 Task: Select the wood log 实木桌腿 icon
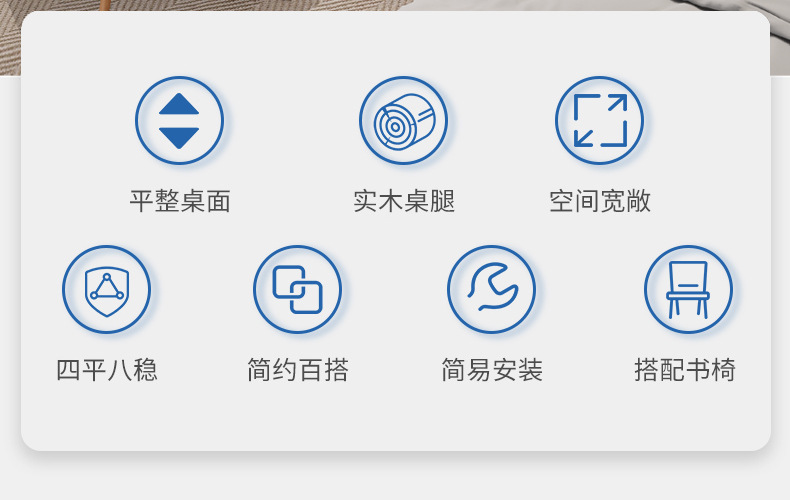tap(403, 121)
